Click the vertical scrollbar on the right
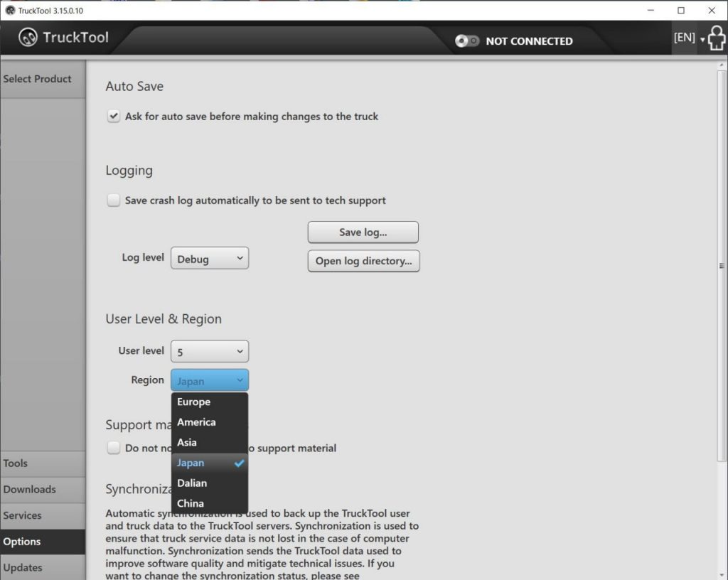728x580 pixels. pos(722,265)
